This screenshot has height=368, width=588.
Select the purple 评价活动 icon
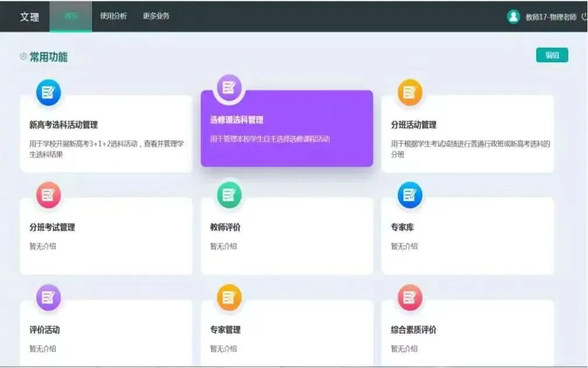(48, 297)
